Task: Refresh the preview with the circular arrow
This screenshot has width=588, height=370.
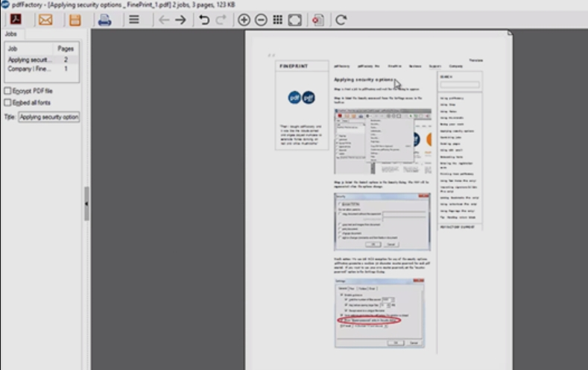Action: pyautogui.click(x=341, y=20)
